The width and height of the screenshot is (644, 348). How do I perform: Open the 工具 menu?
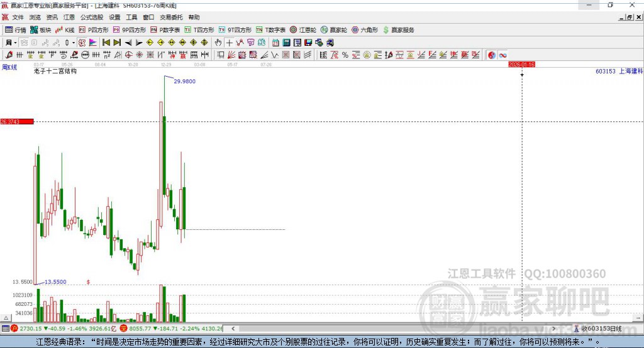(x=131, y=17)
